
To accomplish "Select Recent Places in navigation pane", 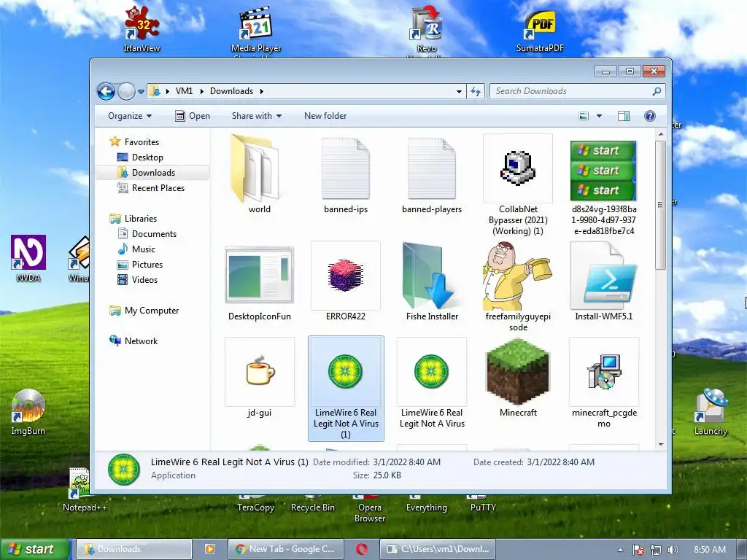I will point(158,188).
